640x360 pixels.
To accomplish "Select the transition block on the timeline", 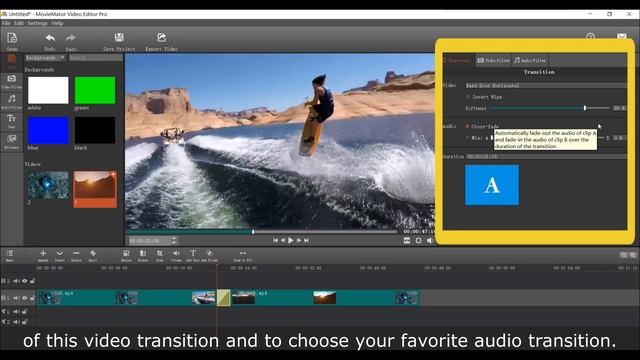I will click(x=223, y=298).
